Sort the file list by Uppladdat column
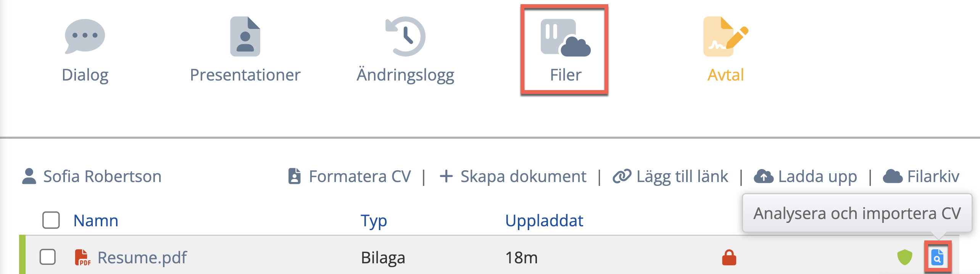Viewport: 980px width, 274px height. [544, 221]
